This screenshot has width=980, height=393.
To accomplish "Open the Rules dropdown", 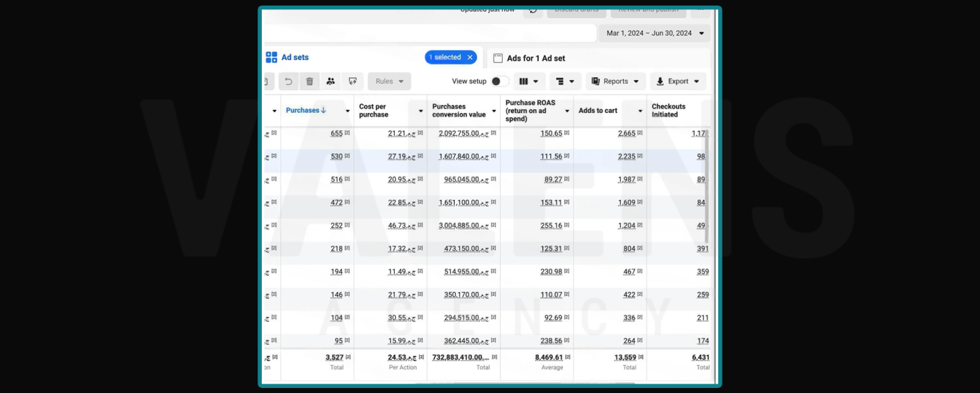I will (389, 81).
